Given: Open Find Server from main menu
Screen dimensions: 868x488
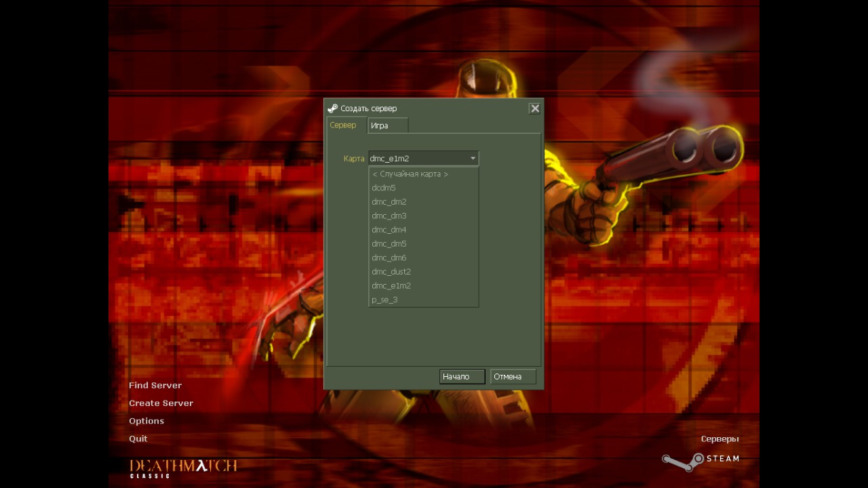Looking at the screenshot, I should (155, 386).
